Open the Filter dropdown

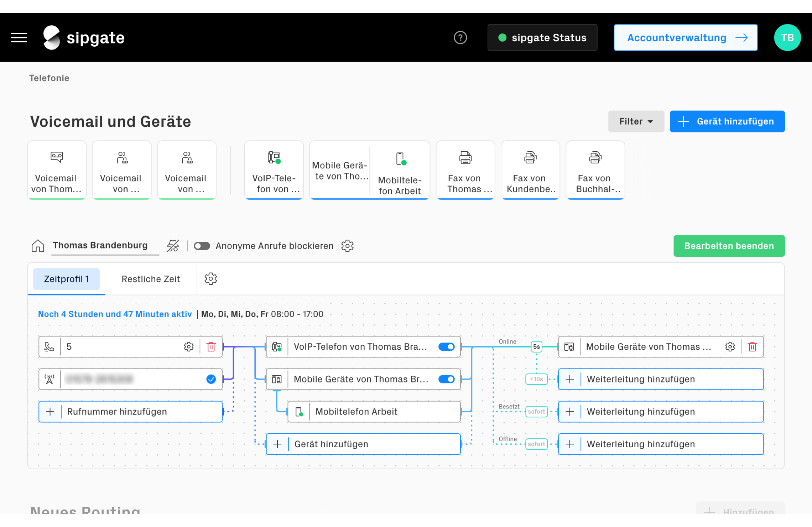point(636,121)
